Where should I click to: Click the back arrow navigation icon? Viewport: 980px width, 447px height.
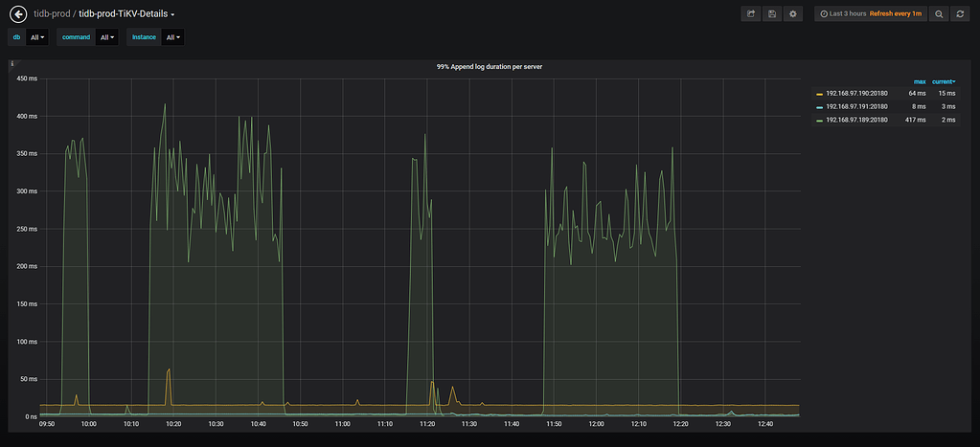(17, 13)
